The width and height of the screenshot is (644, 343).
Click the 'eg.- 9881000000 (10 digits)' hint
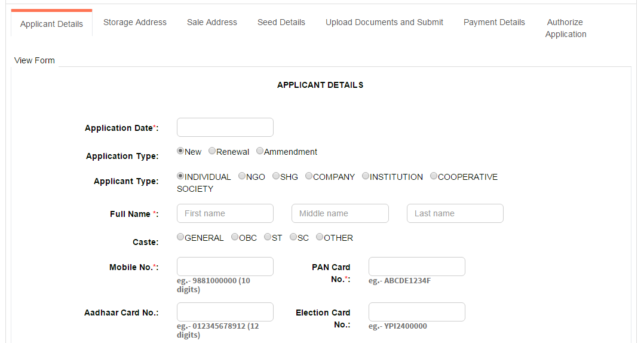click(x=214, y=285)
